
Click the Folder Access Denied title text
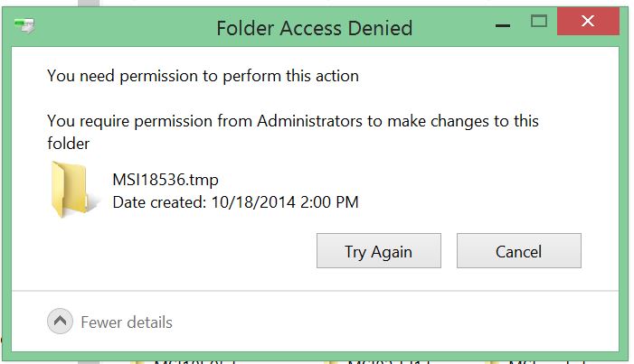pos(314,28)
